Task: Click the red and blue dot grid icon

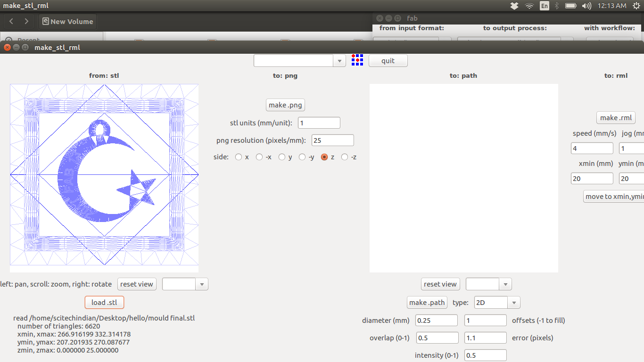Action: (x=357, y=60)
